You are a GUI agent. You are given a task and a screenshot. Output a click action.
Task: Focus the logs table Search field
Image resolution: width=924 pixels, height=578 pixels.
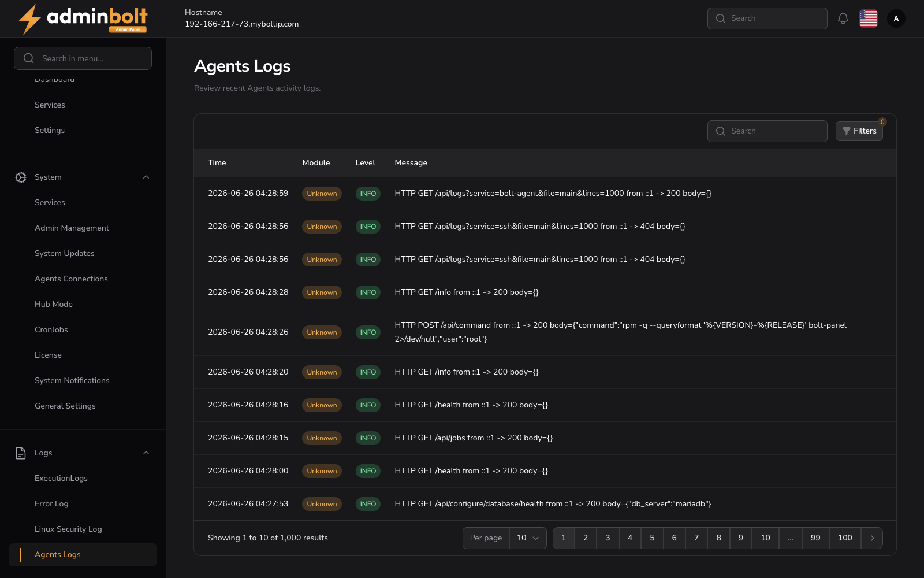tap(767, 131)
